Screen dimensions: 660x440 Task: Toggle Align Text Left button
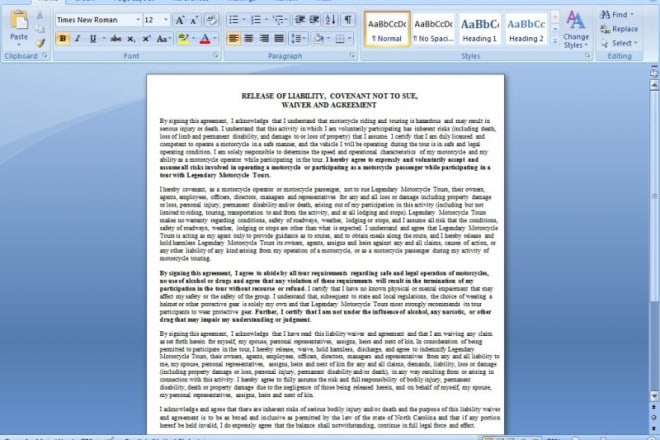click(x=233, y=39)
